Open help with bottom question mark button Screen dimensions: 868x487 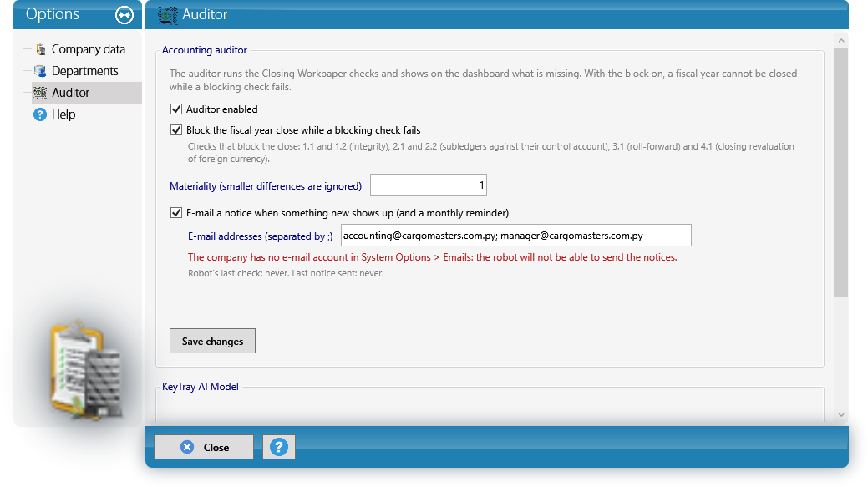point(278,447)
